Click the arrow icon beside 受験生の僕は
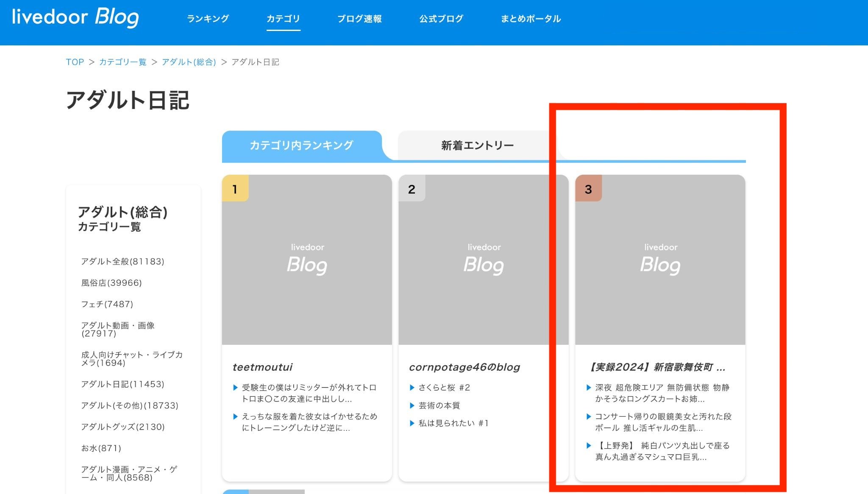The height and width of the screenshot is (494, 868). 235,388
